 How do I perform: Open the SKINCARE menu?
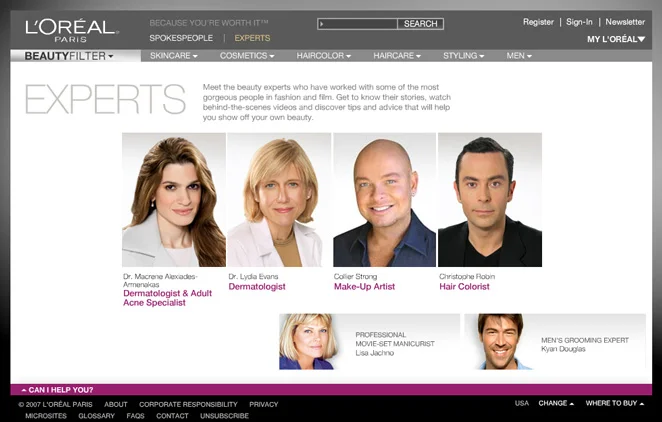coord(174,56)
